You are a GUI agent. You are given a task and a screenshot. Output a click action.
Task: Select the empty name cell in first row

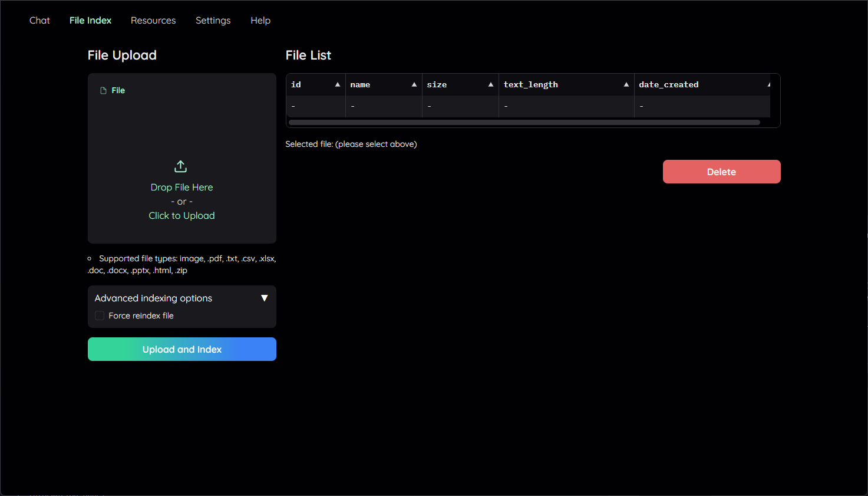pyautogui.click(x=384, y=106)
